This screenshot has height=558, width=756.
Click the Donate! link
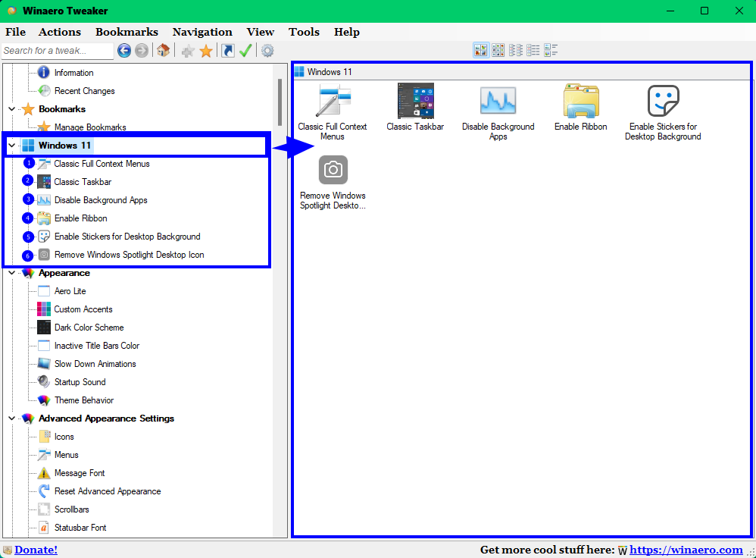pyautogui.click(x=36, y=550)
